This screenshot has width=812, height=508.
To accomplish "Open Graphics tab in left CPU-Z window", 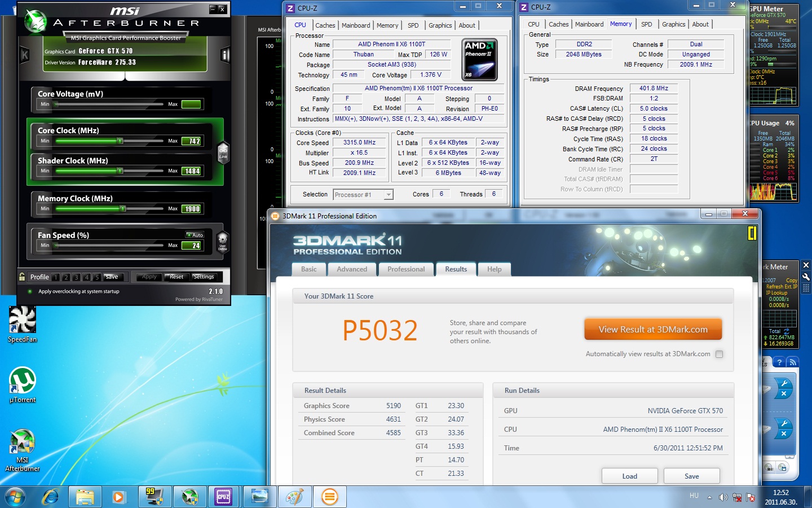I will tap(440, 25).
